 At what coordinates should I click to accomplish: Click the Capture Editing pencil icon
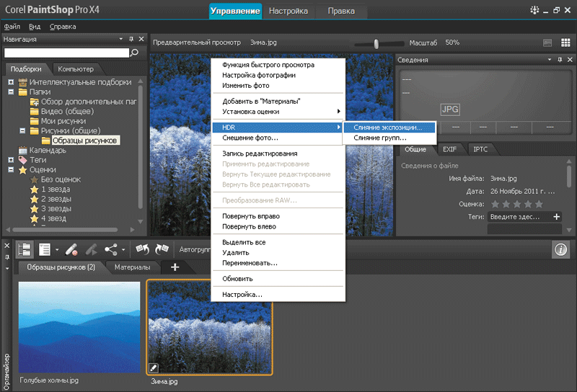tap(71, 249)
